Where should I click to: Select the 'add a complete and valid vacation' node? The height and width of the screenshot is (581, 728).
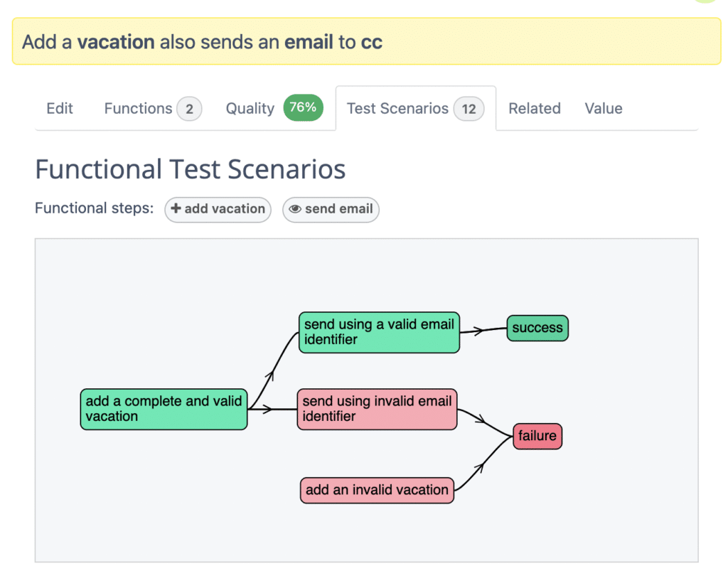tap(164, 409)
